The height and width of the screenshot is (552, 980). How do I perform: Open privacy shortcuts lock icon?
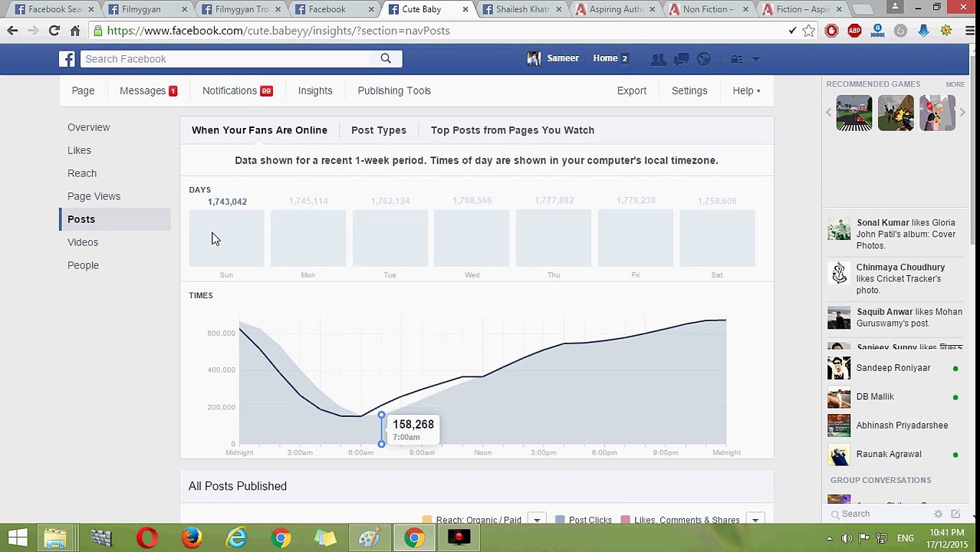pos(736,59)
